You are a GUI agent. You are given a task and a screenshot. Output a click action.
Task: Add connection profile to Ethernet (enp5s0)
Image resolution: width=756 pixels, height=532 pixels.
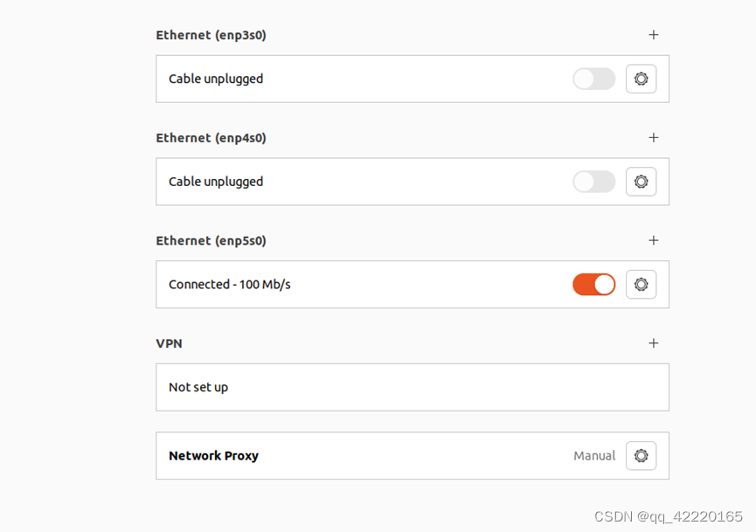pyautogui.click(x=653, y=240)
